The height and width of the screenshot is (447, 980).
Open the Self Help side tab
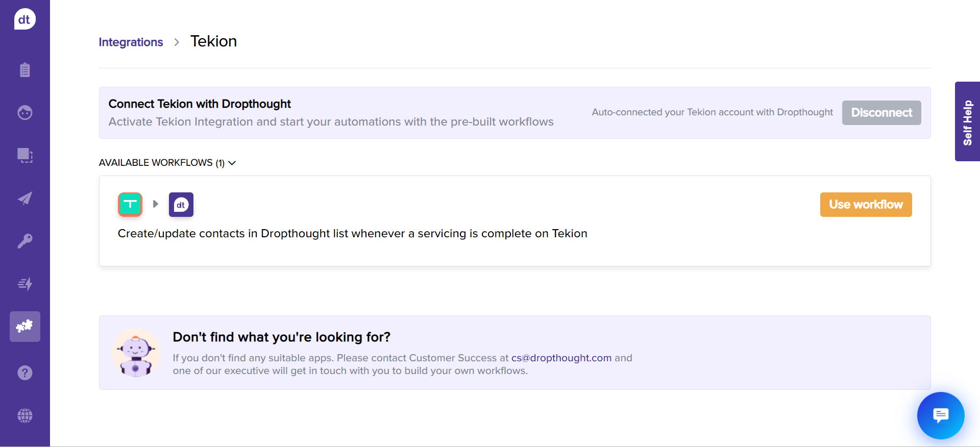(967, 121)
